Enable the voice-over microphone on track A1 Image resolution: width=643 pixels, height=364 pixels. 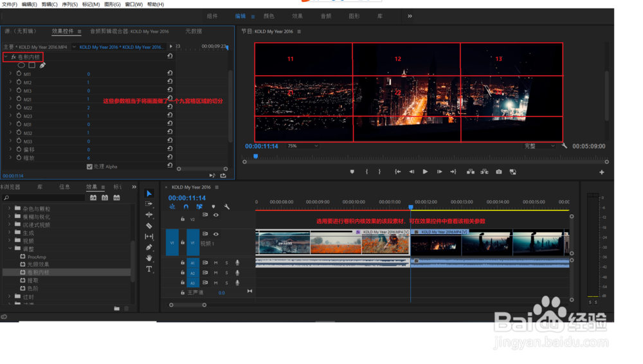(x=237, y=262)
